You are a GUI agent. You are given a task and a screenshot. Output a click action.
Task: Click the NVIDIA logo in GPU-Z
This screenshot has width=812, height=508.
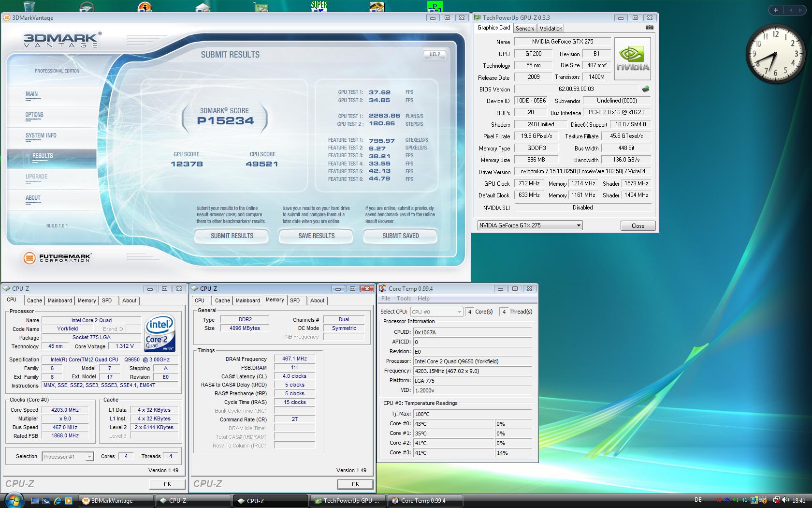coord(633,59)
